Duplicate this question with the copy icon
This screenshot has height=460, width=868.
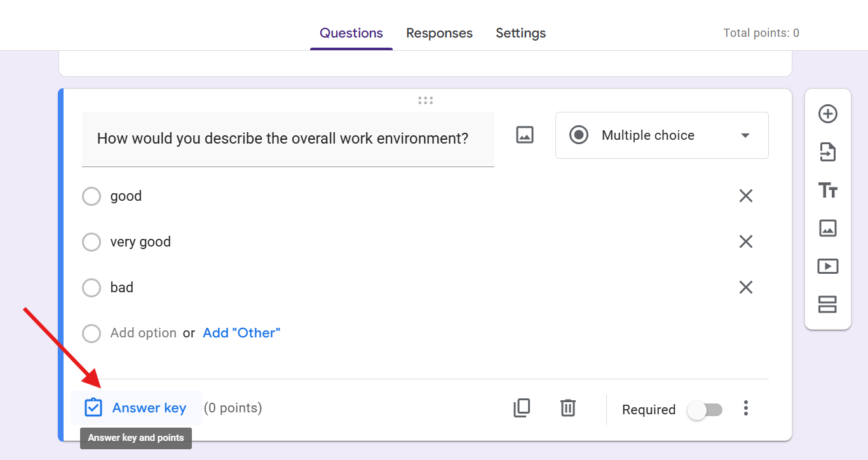click(522, 408)
